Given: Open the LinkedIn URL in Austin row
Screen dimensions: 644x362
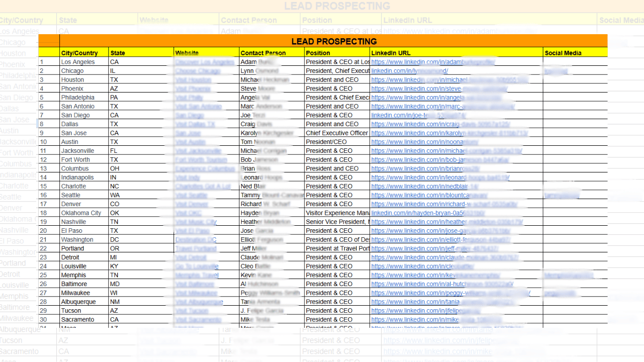Looking at the screenshot, I should pos(425,142).
